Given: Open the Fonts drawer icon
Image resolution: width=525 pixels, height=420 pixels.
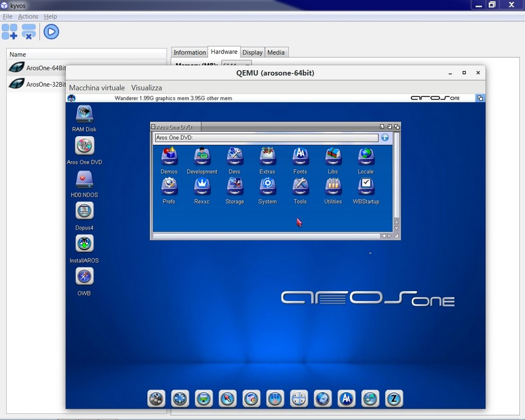Looking at the screenshot, I should (x=300, y=157).
